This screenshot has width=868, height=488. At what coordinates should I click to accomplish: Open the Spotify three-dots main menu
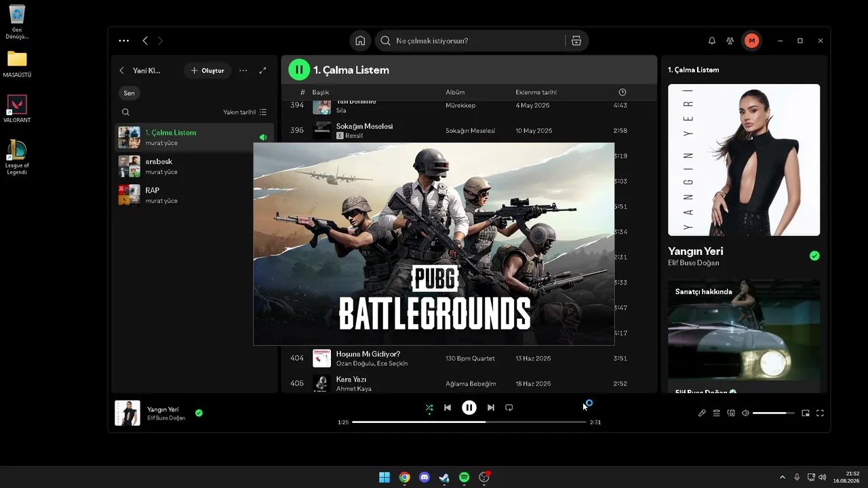(123, 41)
